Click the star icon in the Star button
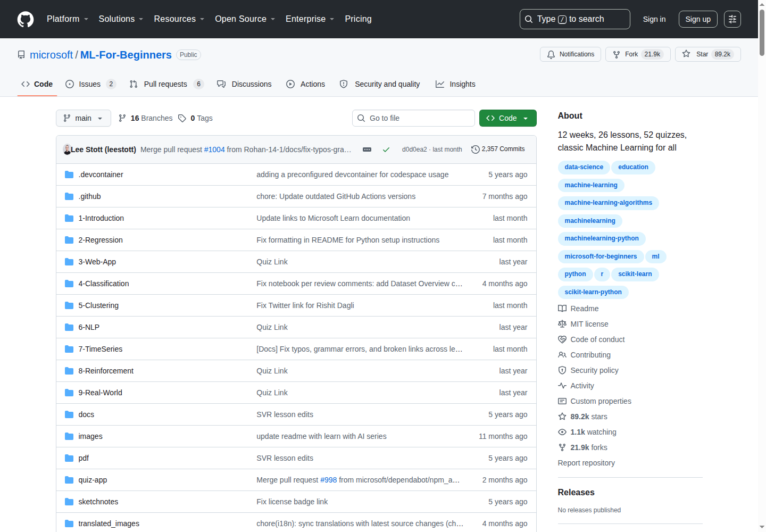The image size is (766, 532). (x=686, y=54)
